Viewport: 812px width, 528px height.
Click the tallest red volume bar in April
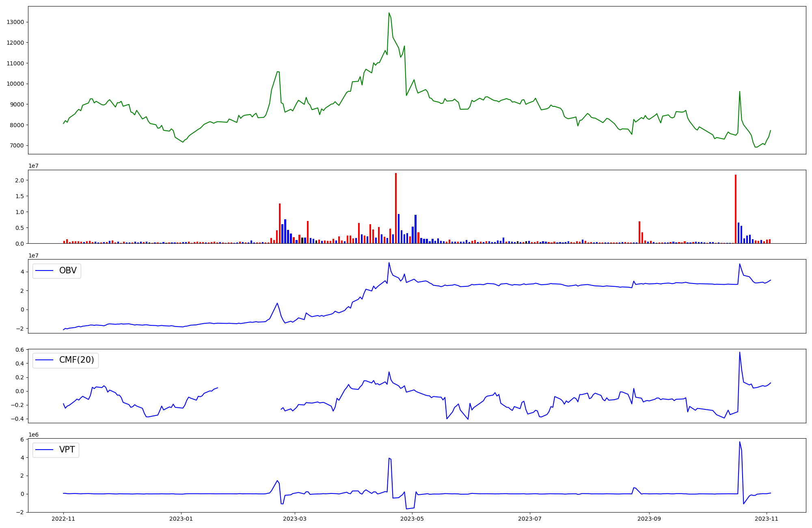(396, 208)
